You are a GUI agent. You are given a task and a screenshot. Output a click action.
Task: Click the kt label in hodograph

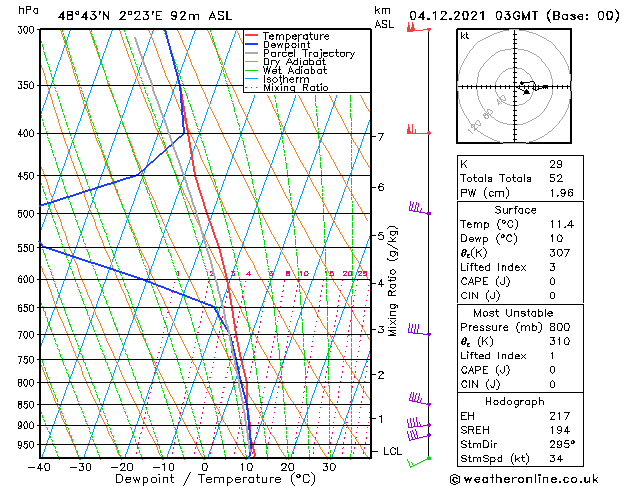(x=465, y=36)
